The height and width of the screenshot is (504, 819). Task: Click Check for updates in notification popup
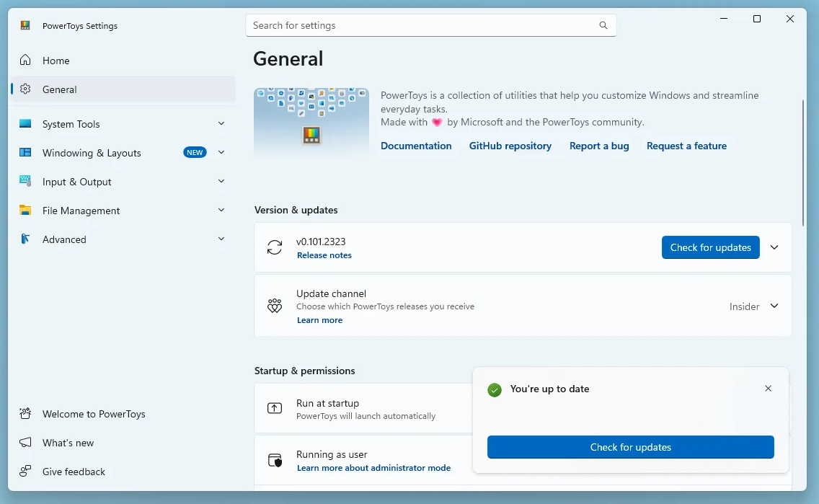[x=630, y=447]
